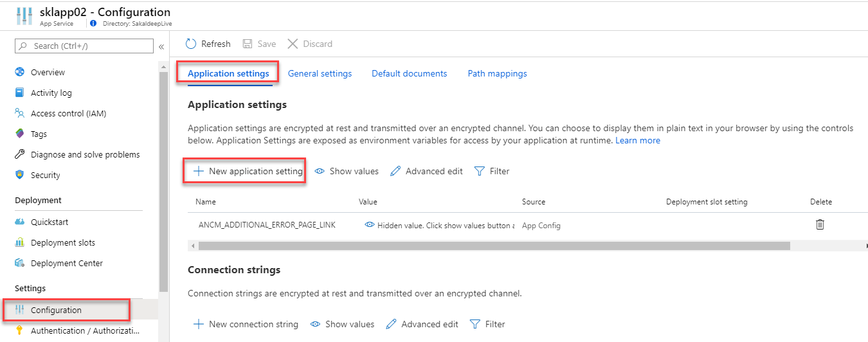Switch to the Application settings tab
The height and width of the screenshot is (342, 868).
tap(228, 73)
